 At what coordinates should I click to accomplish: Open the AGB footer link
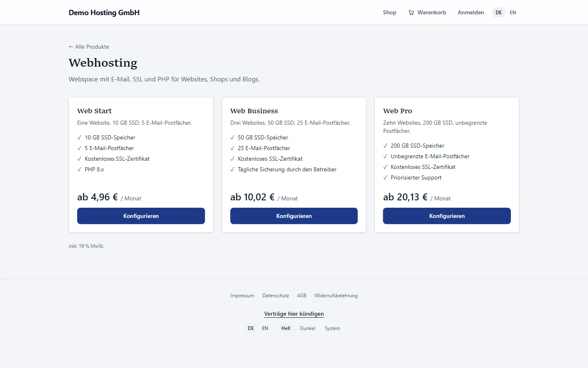(302, 296)
